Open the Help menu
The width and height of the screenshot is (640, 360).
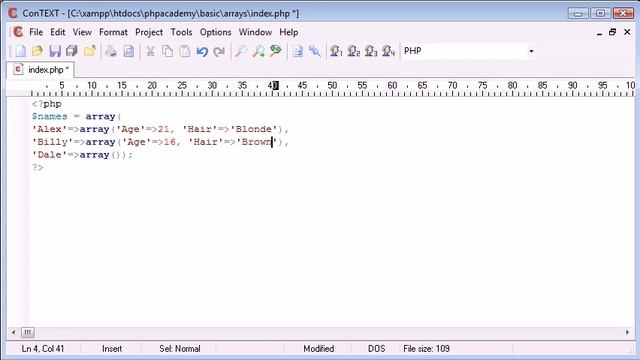(x=289, y=32)
